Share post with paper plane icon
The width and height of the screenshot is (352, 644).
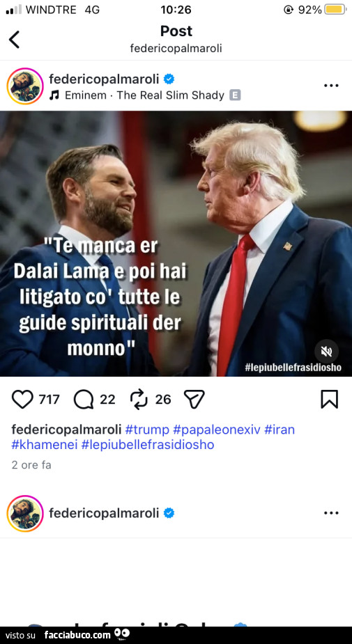pos(194,399)
